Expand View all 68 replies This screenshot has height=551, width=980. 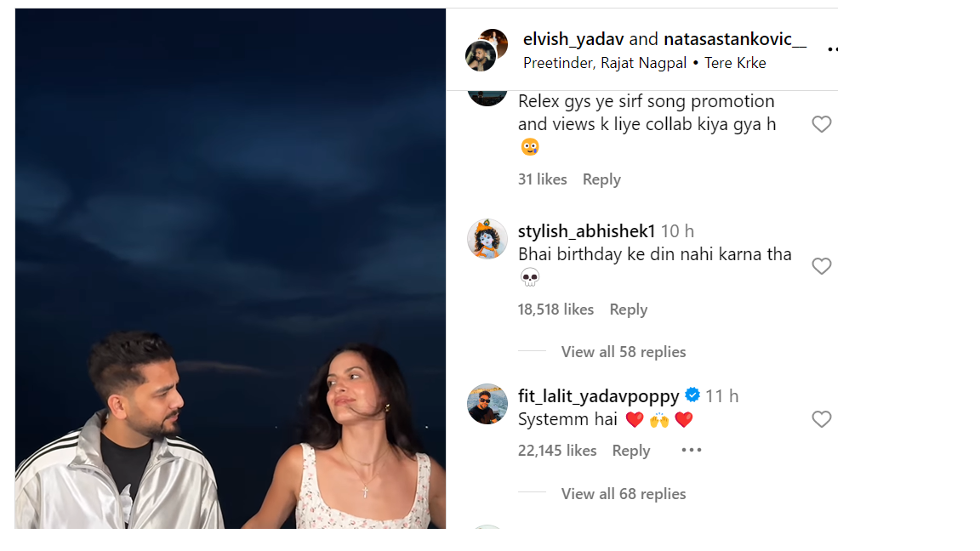(623, 494)
